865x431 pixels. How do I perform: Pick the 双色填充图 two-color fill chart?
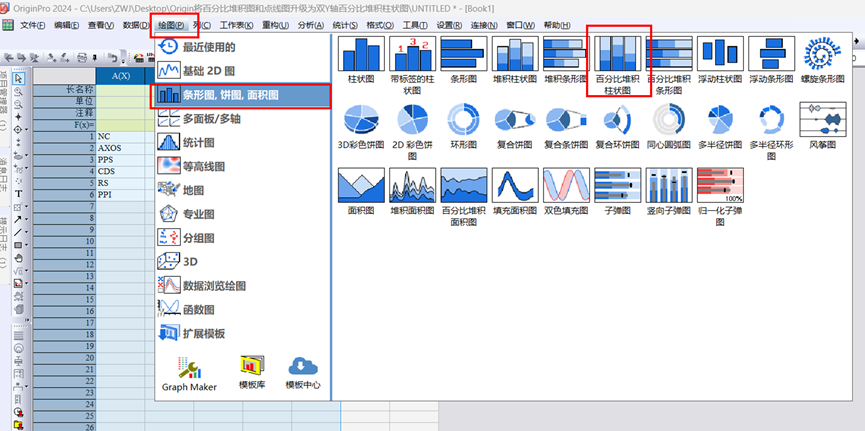[x=566, y=192]
